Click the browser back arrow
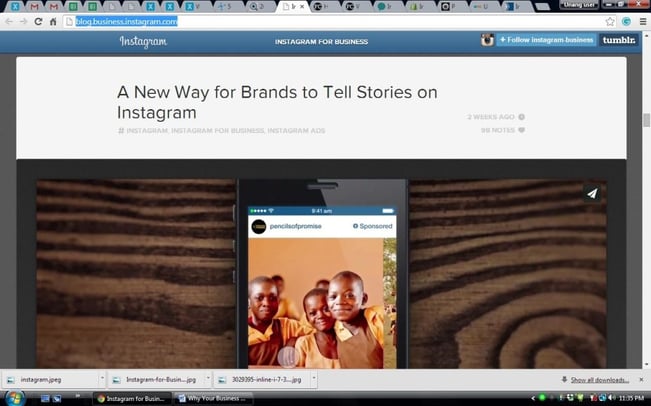 point(9,21)
